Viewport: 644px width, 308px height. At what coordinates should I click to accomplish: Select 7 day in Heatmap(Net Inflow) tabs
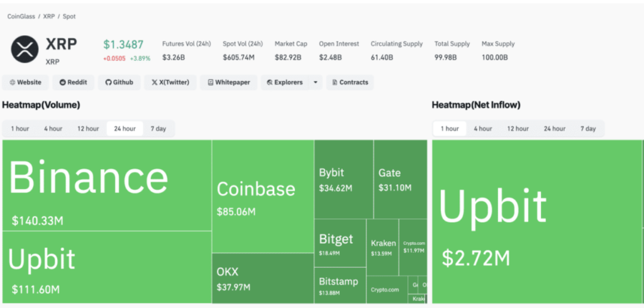coord(588,128)
